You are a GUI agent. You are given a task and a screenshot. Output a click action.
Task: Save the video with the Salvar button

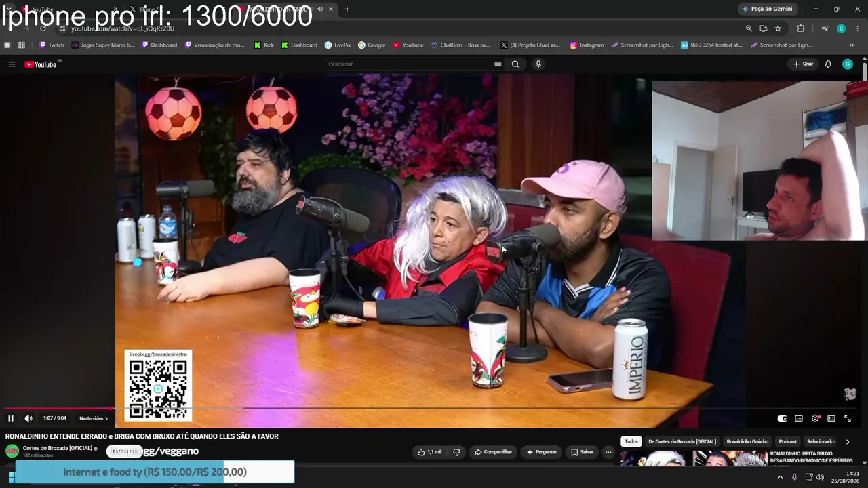click(x=583, y=452)
